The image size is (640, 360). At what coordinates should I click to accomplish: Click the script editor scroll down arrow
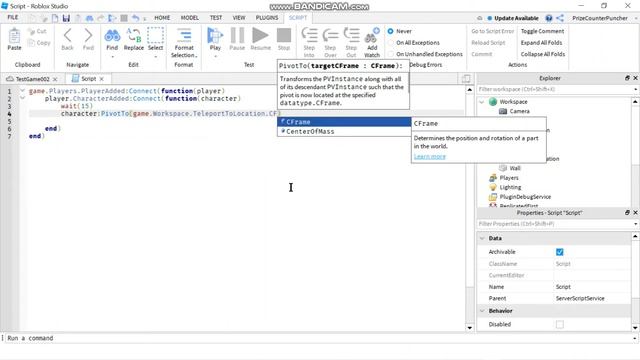[469, 328]
